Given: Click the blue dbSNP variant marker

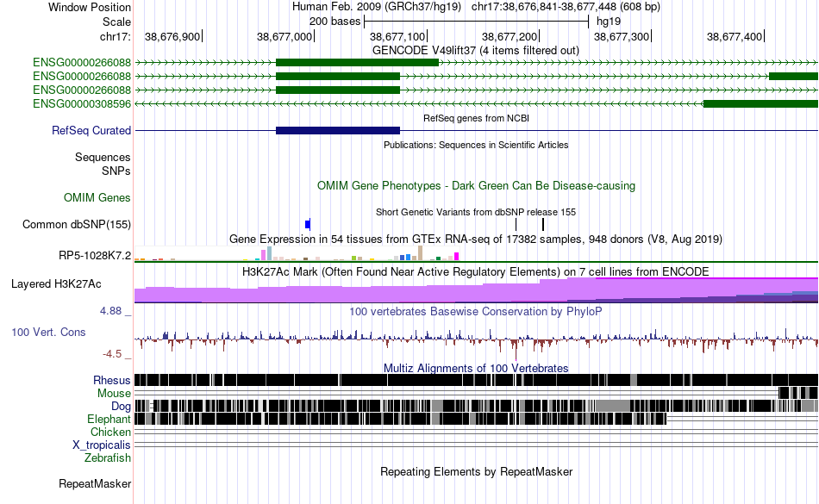Looking at the screenshot, I should (x=308, y=224).
